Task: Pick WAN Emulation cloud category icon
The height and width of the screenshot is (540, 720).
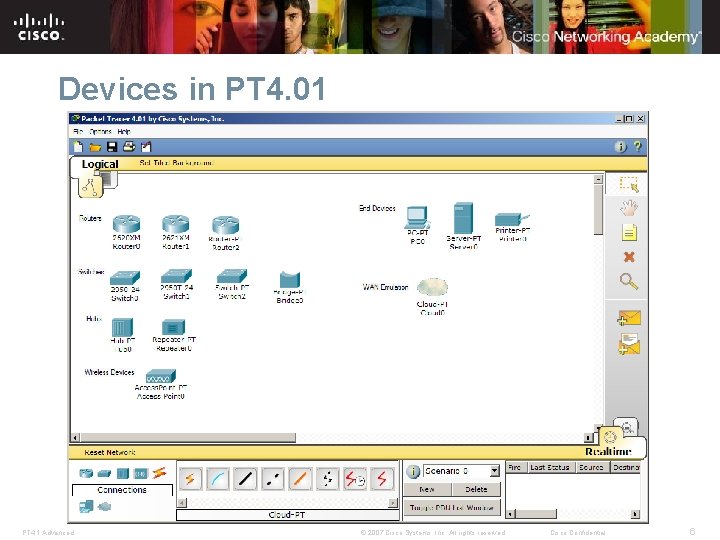Action: (105, 506)
